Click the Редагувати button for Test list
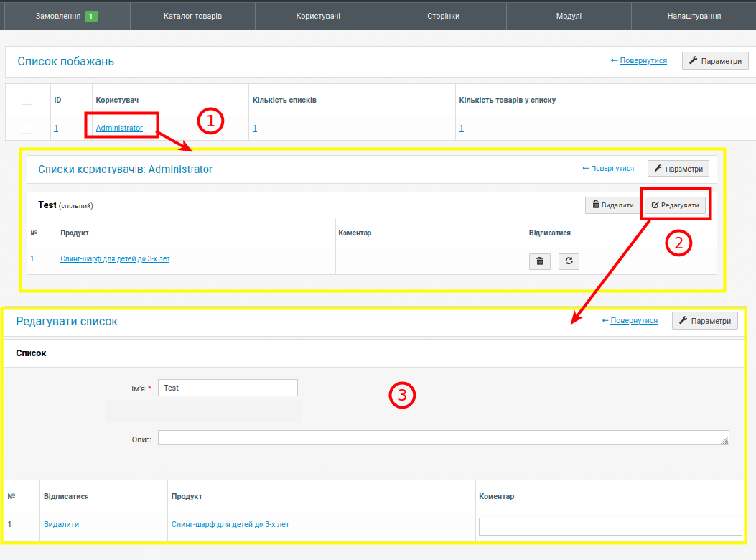Viewport: 756px width, 560px height. (675, 205)
